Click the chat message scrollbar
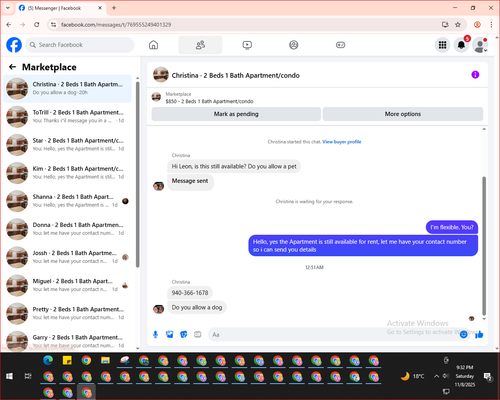 (x=484, y=246)
